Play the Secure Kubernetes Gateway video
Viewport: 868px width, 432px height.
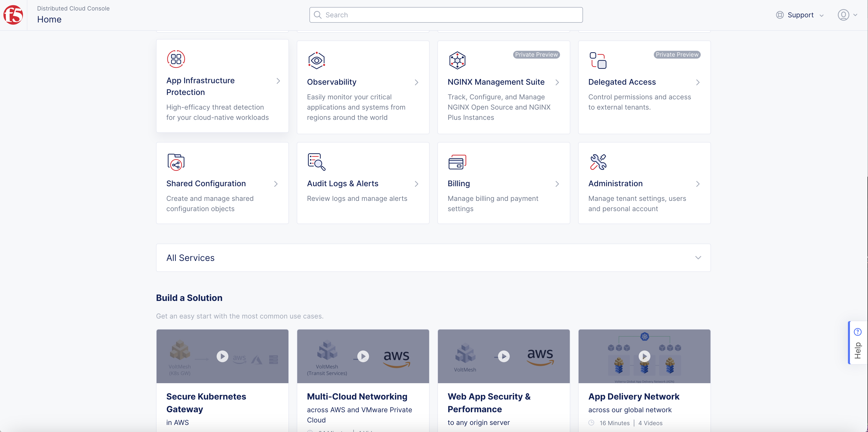(x=222, y=356)
